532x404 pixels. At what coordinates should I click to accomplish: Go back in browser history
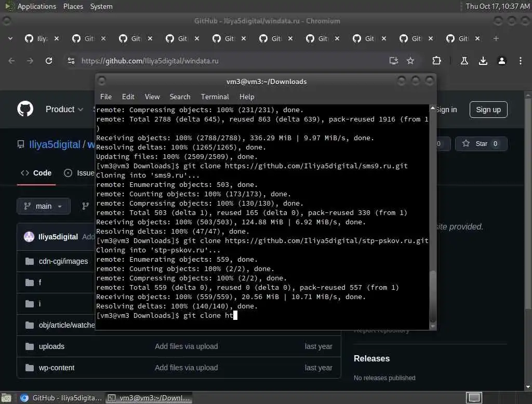(x=11, y=61)
